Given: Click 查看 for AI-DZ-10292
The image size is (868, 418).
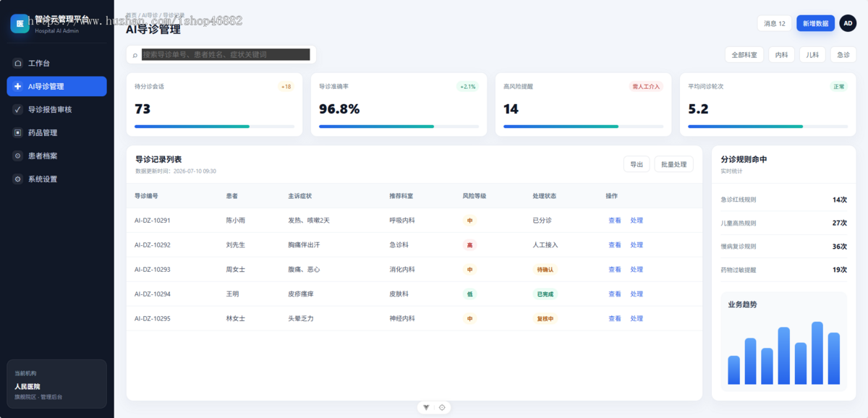Looking at the screenshot, I should click(x=615, y=245).
